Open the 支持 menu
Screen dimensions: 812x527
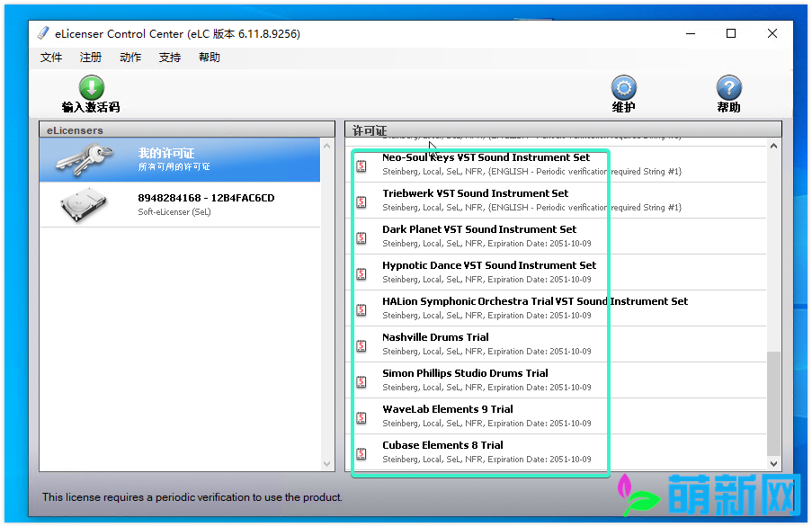(170, 58)
